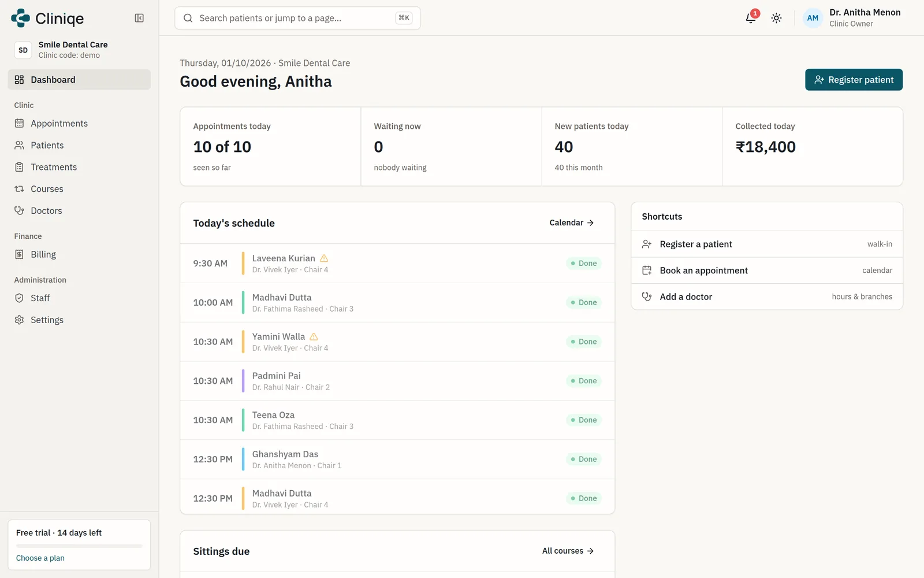Screen dimensions: 924x578
Task: Click the Appointments today 10 of 10 card
Action: [x=270, y=146]
